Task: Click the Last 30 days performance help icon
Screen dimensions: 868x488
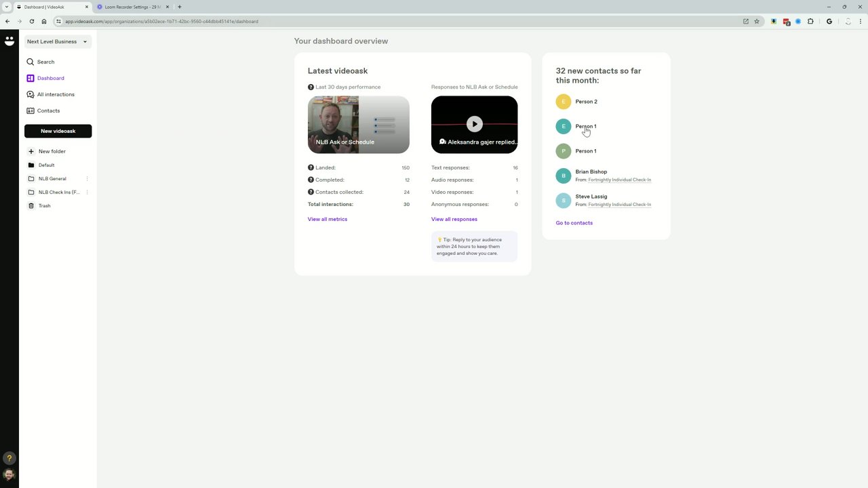Action: (x=311, y=87)
